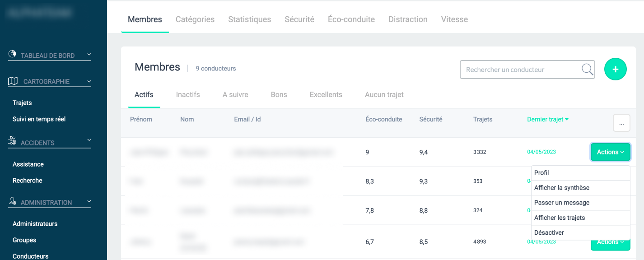Image resolution: width=644 pixels, height=260 pixels.
Task: Choose Passer un message menu entry
Action: (581, 203)
